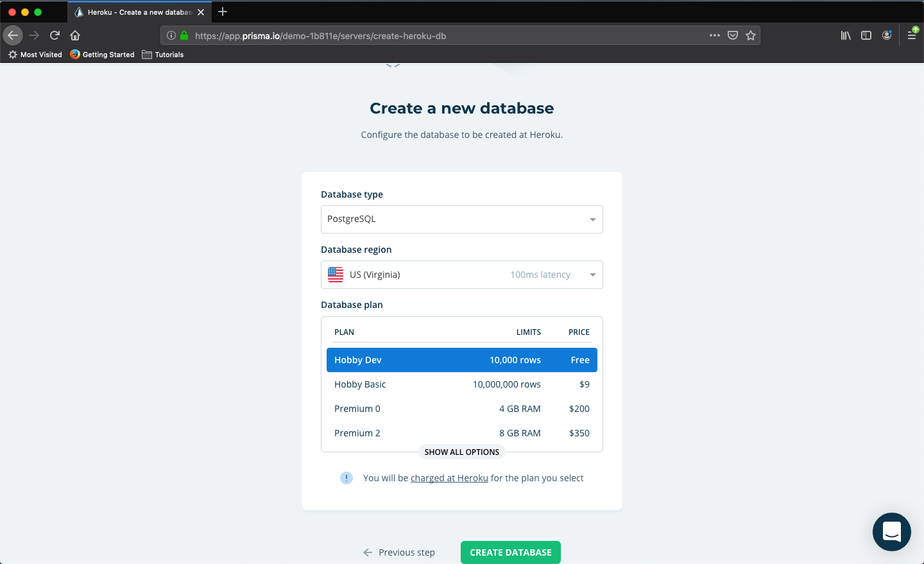
Task: Open the browser home page icon
Action: click(x=75, y=35)
